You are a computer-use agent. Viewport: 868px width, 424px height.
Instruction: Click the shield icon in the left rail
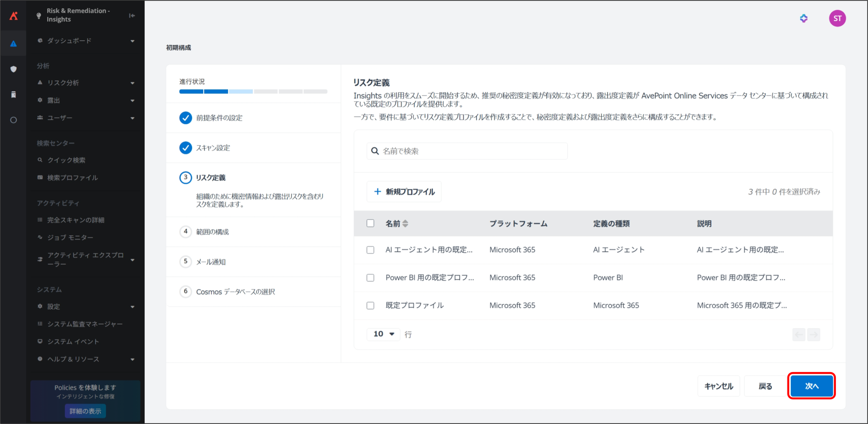(14, 69)
